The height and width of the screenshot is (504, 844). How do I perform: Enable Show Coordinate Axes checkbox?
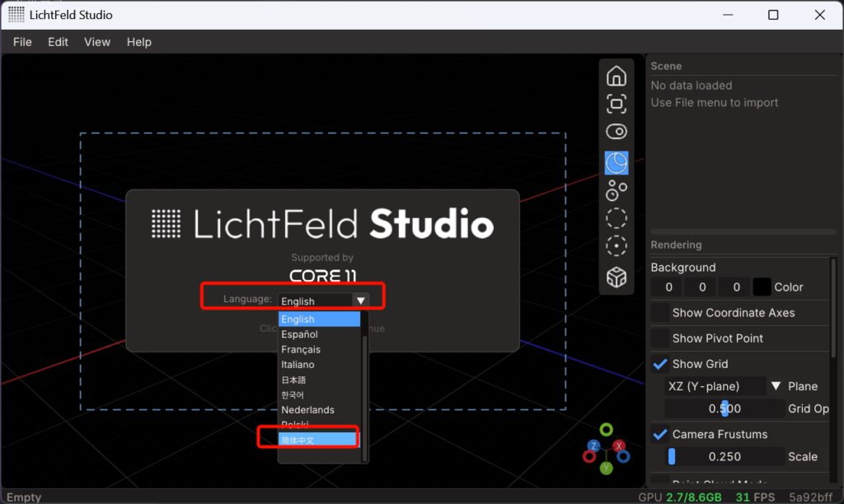tap(660, 313)
